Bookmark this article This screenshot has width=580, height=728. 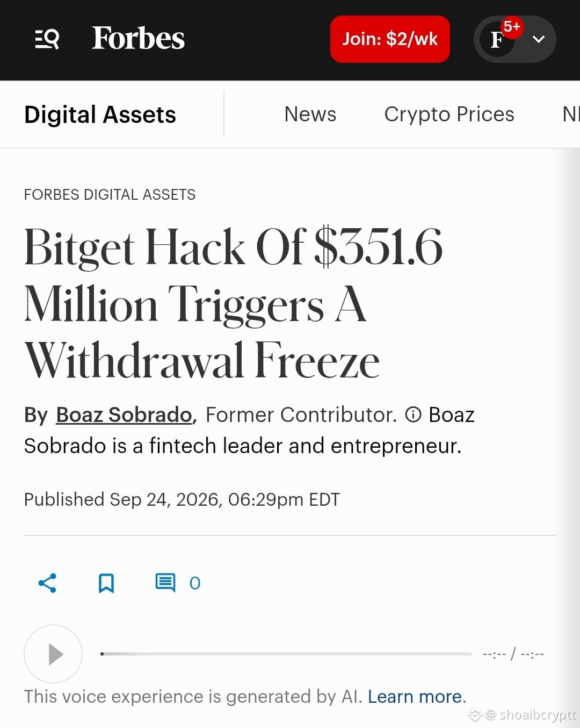(106, 583)
